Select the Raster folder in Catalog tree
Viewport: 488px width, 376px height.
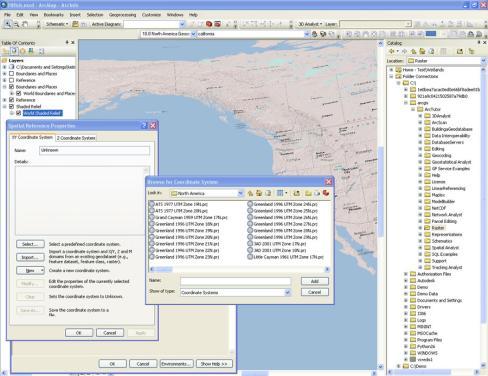point(435,228)
